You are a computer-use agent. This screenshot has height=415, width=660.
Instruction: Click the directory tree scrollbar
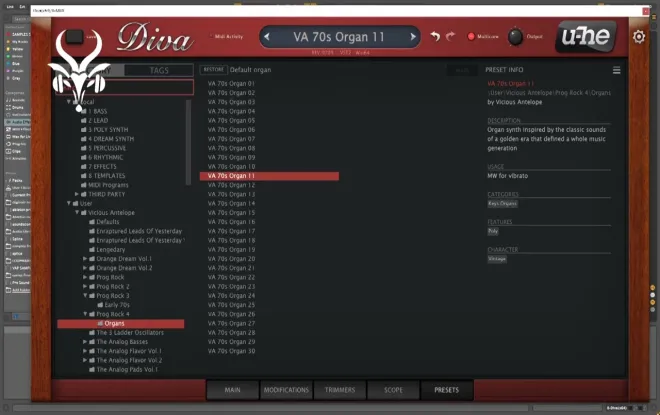[x=188, y=142]
